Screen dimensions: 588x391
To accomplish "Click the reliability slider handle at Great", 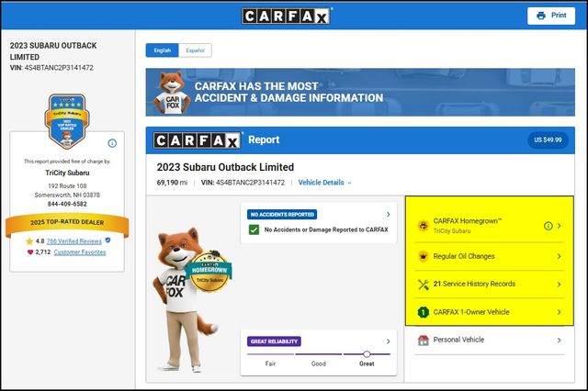I will (367, 354).
